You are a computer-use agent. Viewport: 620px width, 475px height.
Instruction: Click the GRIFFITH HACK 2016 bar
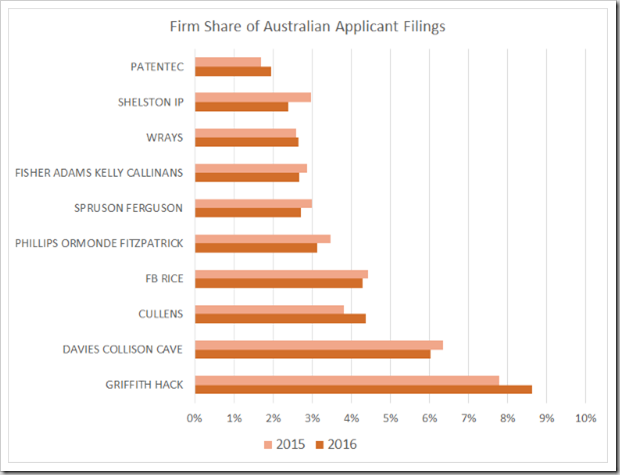coord(363,390)
